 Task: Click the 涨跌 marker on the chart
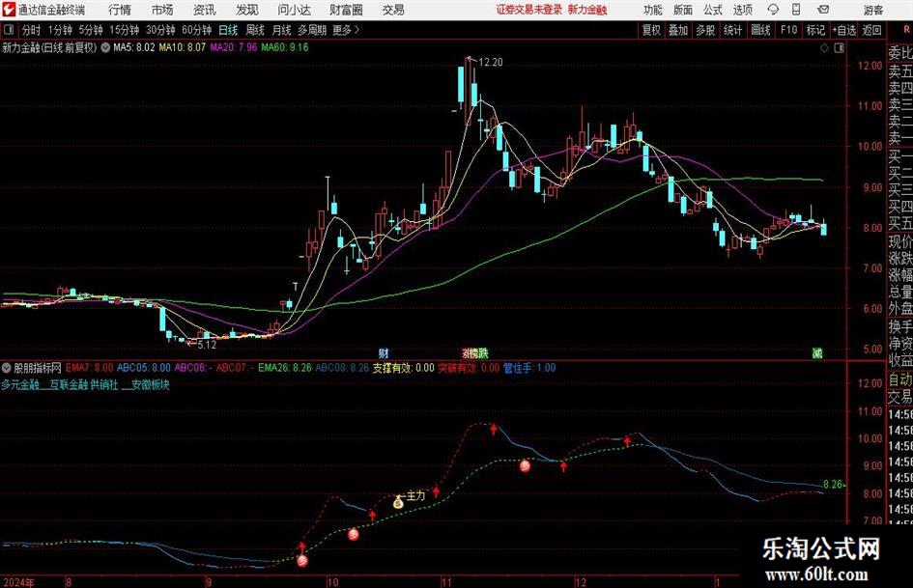475,352
